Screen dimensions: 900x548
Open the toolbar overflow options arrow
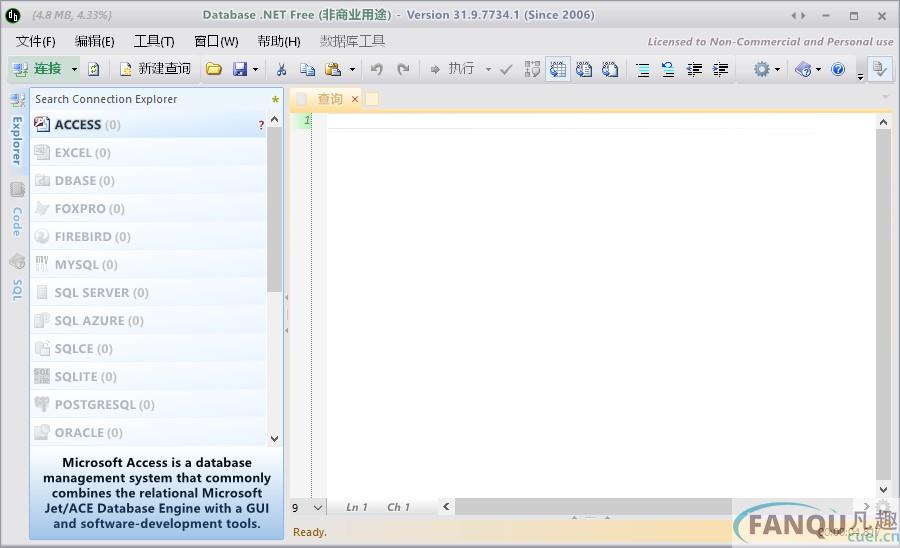860,75
